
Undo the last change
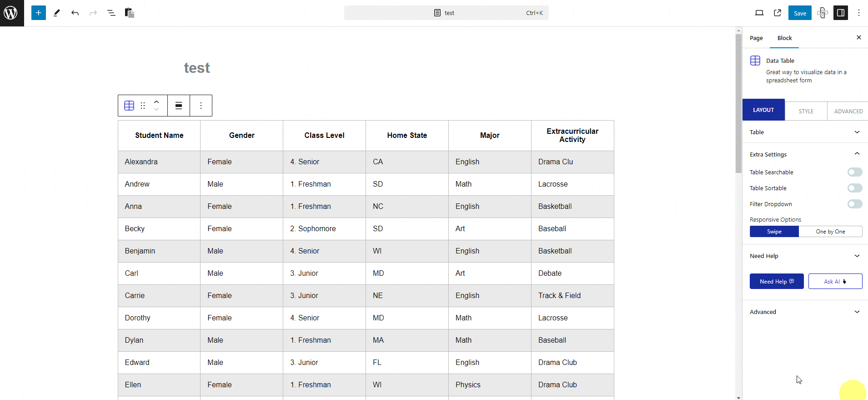(75, 13)
